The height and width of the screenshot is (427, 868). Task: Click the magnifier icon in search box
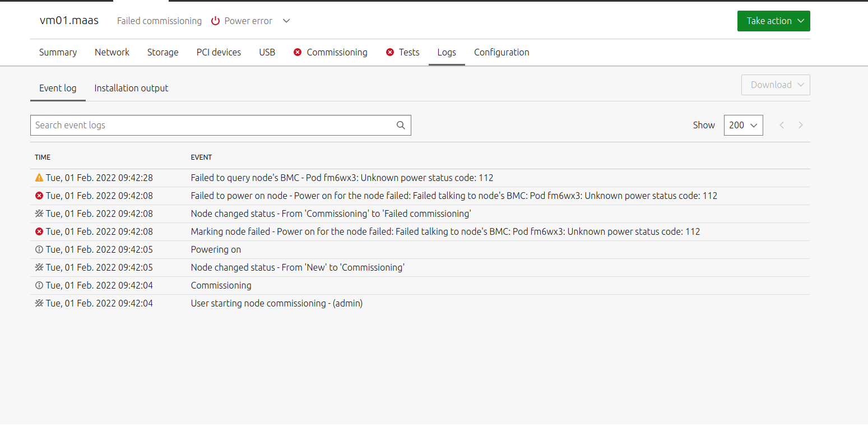coord(401,126)
